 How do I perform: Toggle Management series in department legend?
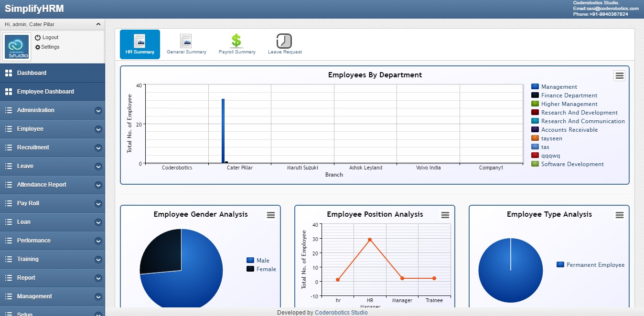pos(558,87)
